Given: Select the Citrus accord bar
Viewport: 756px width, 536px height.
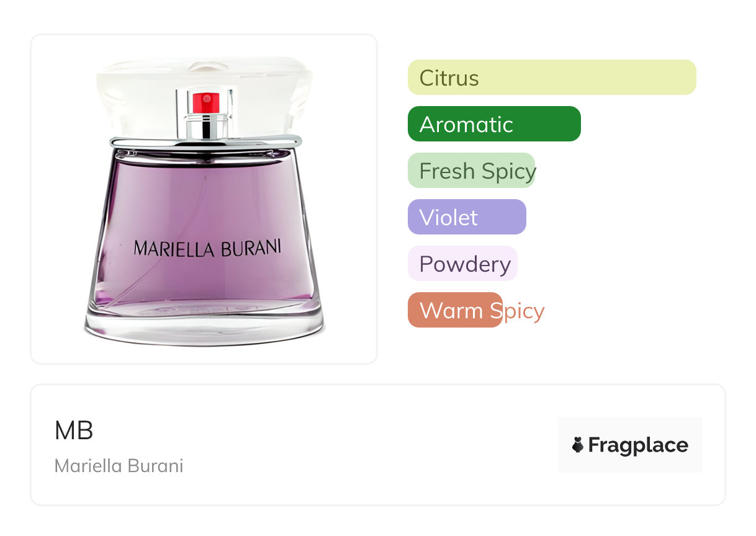Looking at the screenshot, I should pyautogui.click(x=552, y=78).
